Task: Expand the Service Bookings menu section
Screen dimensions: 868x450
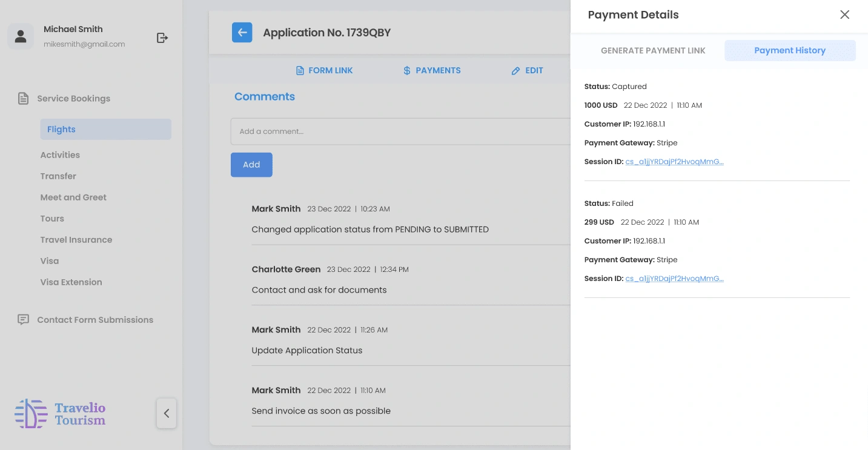Action: click(x=73, y=99)
